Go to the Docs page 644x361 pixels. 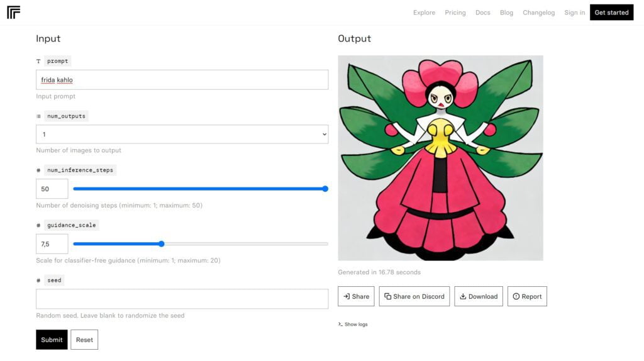(x=482, y=13)
